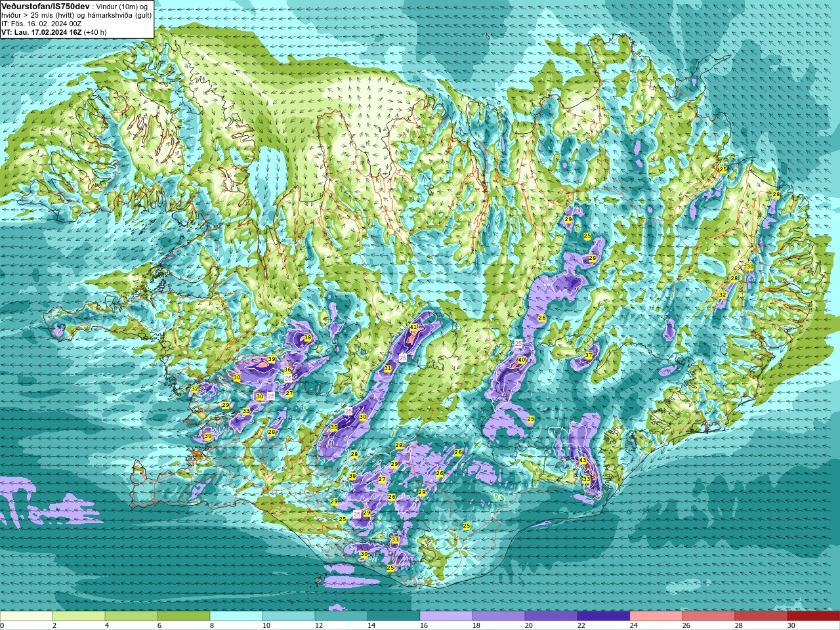Viewport: 840px width, 630px height.
Task: Click the yellow gust marker reading 35
Action: (x=334, y=427)
